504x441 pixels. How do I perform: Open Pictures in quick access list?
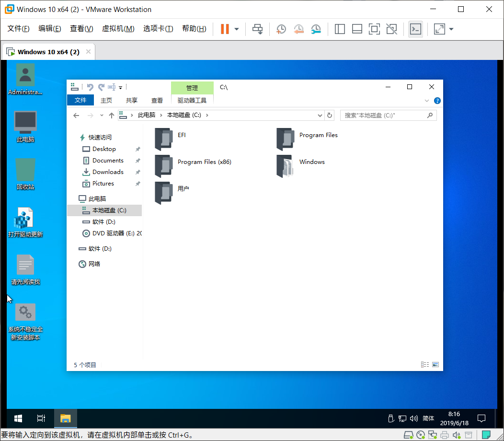point(103,184)
